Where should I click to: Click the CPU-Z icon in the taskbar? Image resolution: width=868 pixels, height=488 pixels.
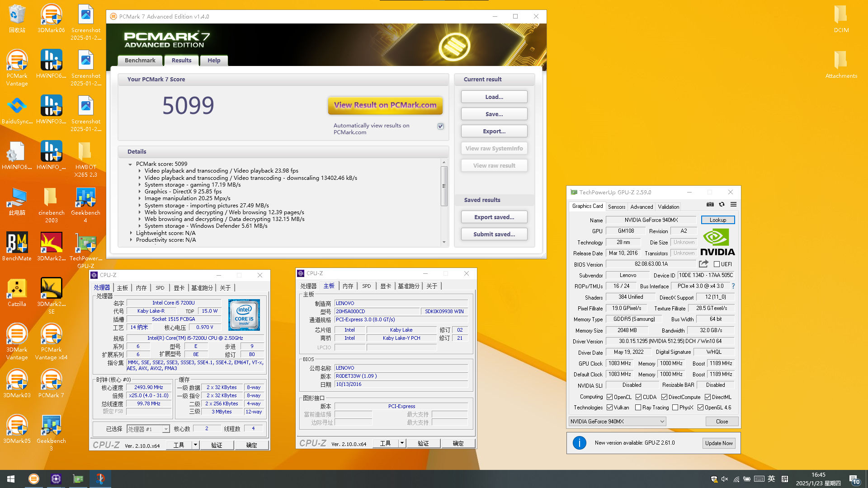56,479
